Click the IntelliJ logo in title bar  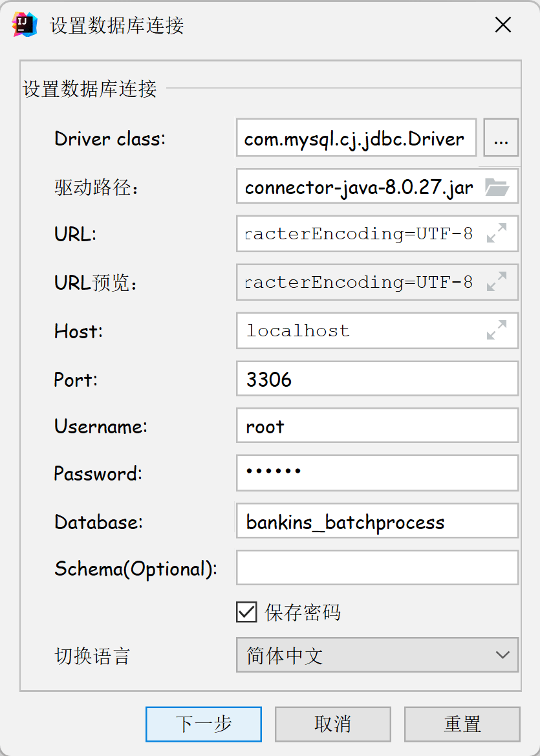coord(25,25)
